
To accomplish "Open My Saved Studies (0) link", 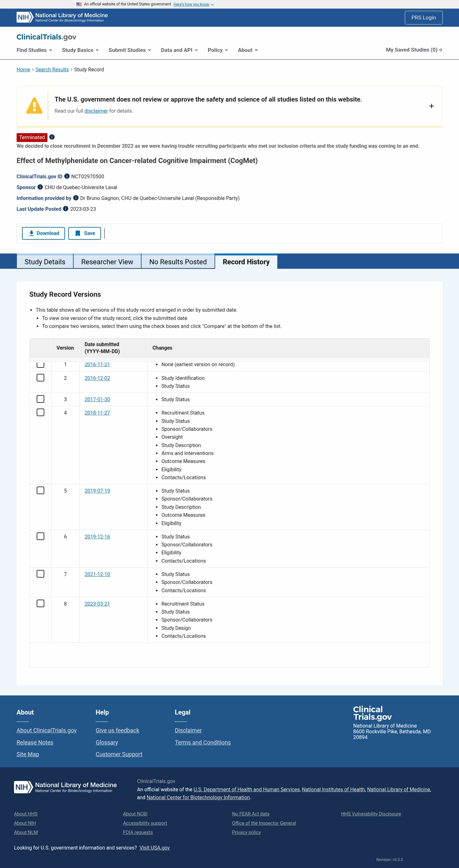I will tap(414, 50).
